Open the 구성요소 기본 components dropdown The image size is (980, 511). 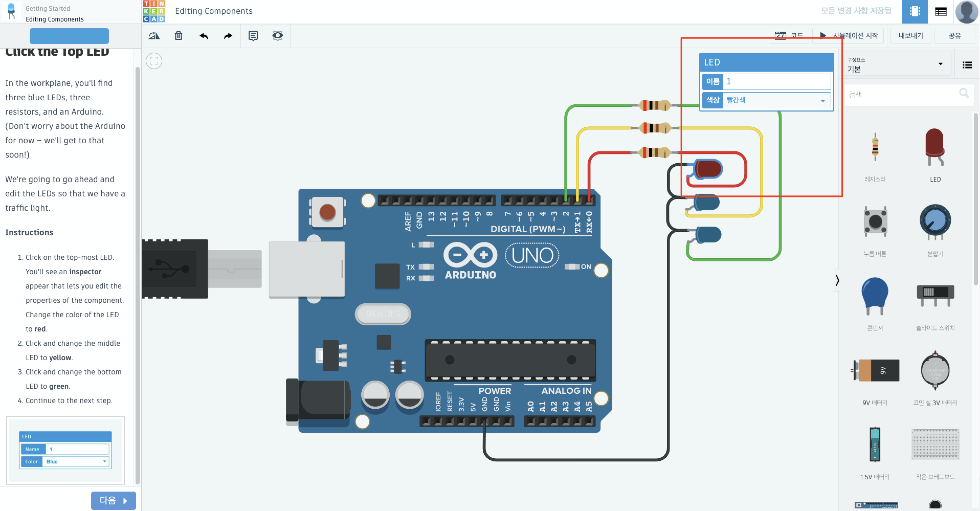(x=895, y=65)
